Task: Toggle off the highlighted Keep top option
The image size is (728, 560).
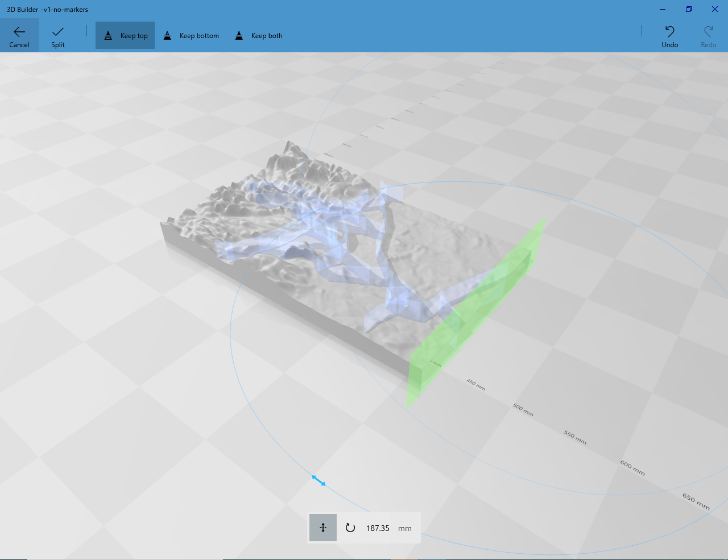Action: click(x=125, y=35)
